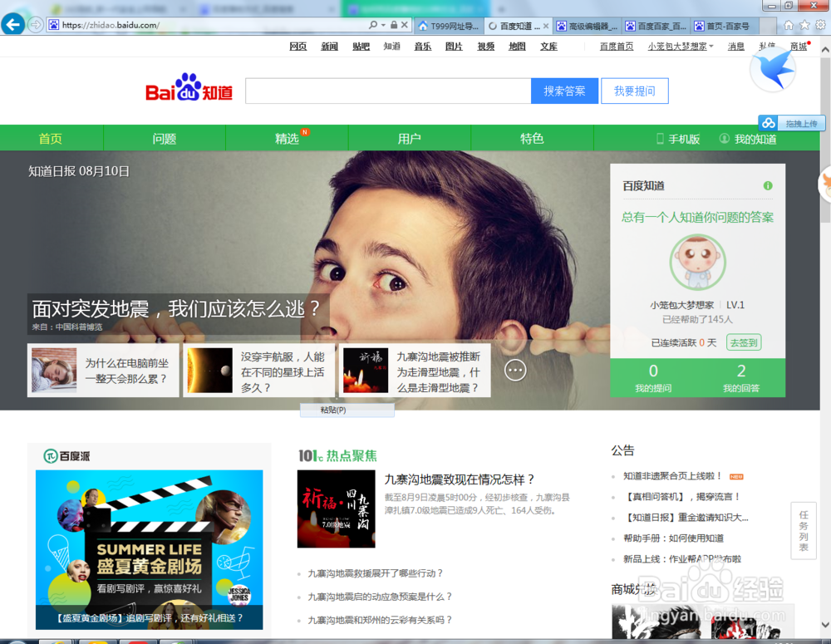The image size is (831, 644).
Task: Click the stop loading X in address bar
Action: [x=405, y=25]
